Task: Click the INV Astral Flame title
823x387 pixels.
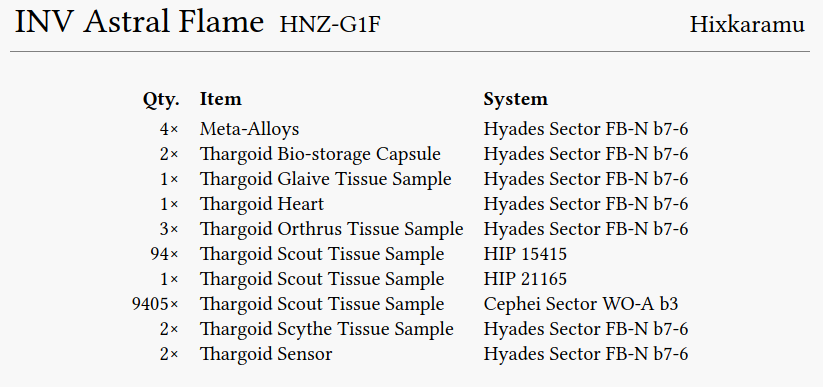Action: pyautogui.click(x=139, y=23)
